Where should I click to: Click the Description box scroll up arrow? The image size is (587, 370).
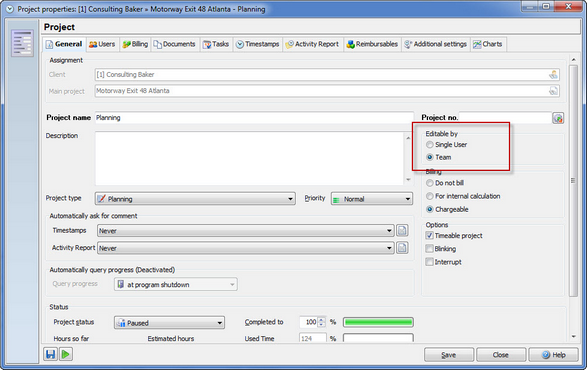coord(408,138)
